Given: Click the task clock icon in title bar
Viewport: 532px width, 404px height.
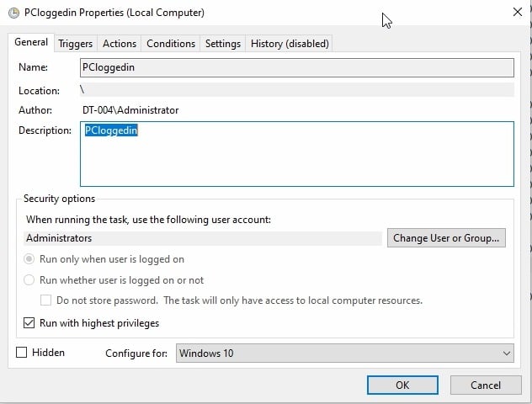Looking at the screenshot, I should 13,13.
